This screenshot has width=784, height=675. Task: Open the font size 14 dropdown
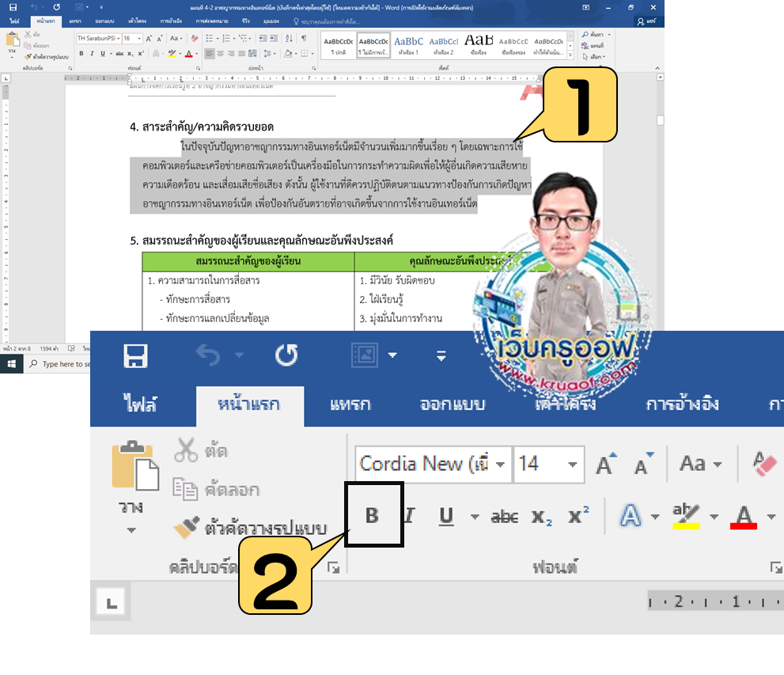pyautogui.click(x=572, y=465)
